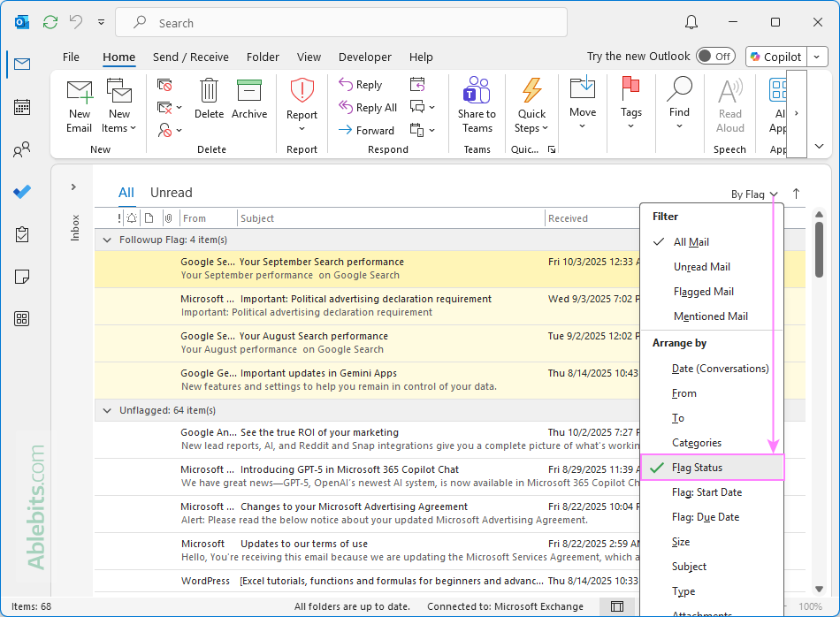Open the To Do checkmark app
Screen dimensions: 840x617
(x=22, y=192)
